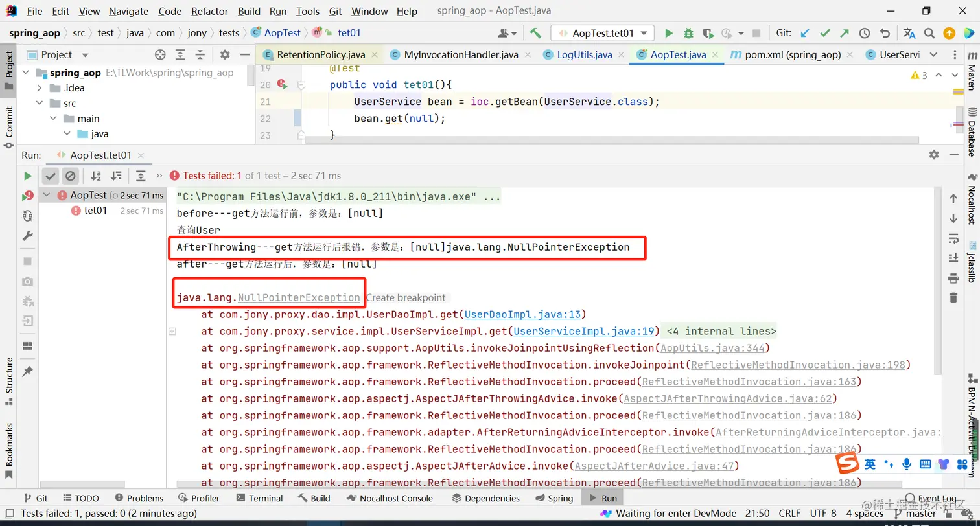Sort test results by duration
Image resolution: width=980 pixels, height=526 pixels.
click(116, 176)
